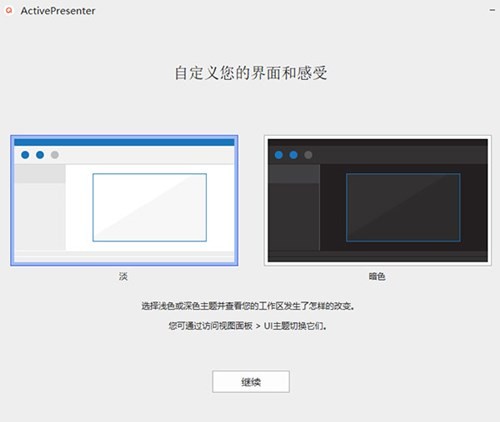Click the ActivePresenter logo icon in title bar
The height and width of the screenshot is (422, 500).
[x=9, y=11]
